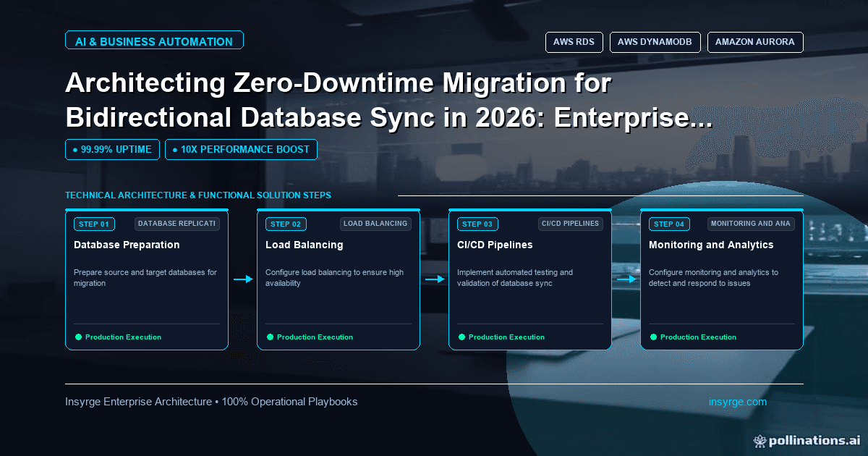The height and width of the screenshot is (456, 868).
Task: Click the CI/CD Pipelines label tag
Action: [571, 224]
